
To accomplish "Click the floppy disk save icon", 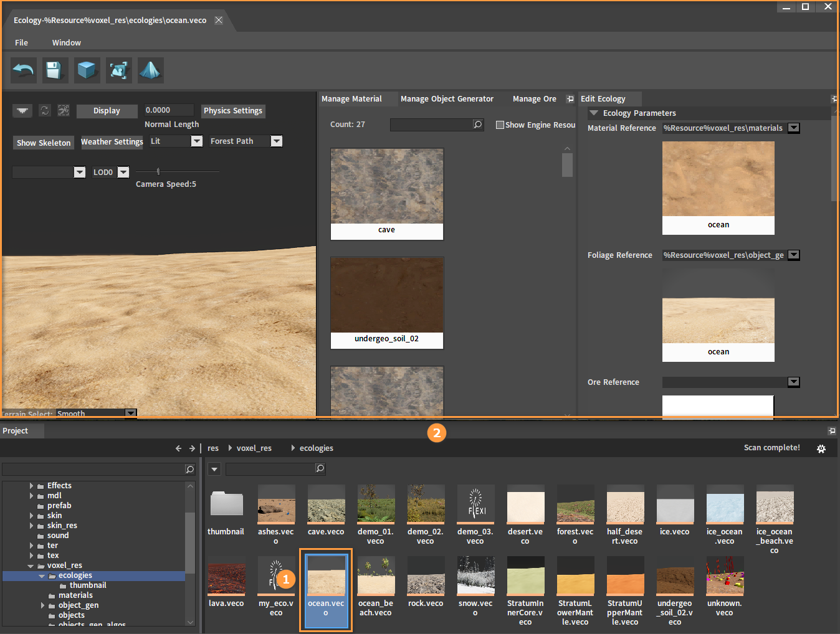I will pyautogui.click(x=55, y=70).
